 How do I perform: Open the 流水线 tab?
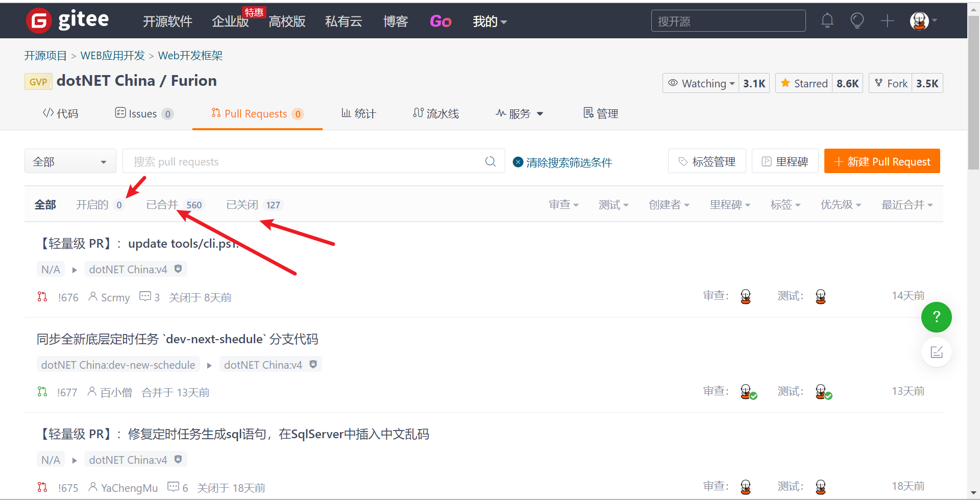point(436,113)
